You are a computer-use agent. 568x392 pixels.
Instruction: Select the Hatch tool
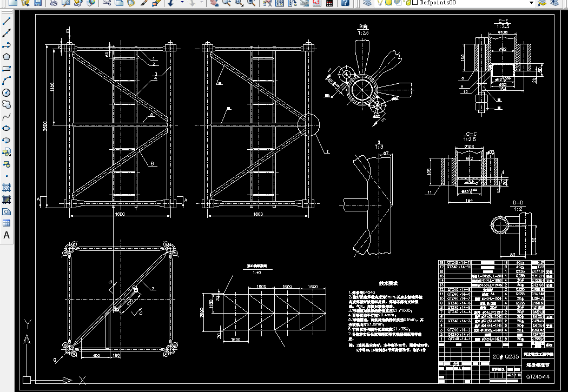click(6, 188)
